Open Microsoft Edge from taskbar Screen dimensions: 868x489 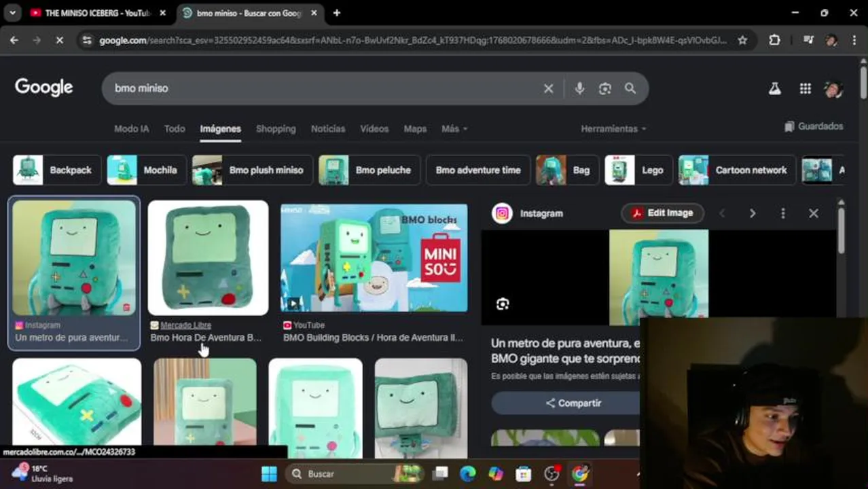pos(467,473)
